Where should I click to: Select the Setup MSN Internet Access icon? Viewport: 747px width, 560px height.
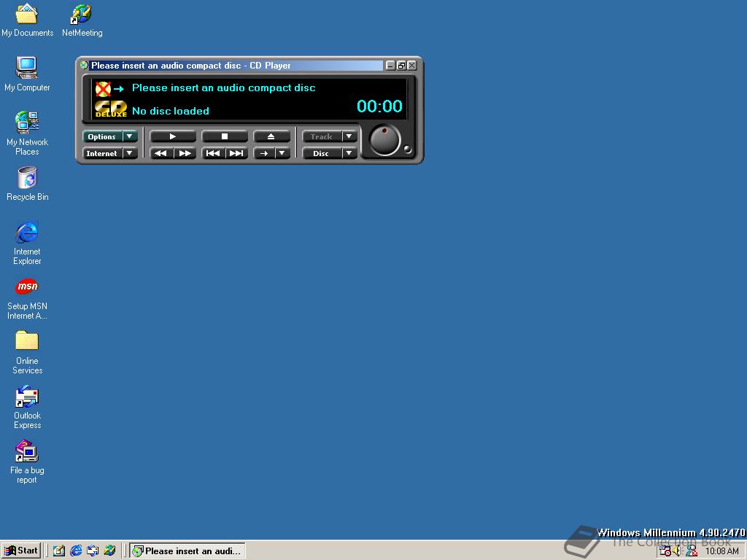pyautogui.click(x=27, y=297)
